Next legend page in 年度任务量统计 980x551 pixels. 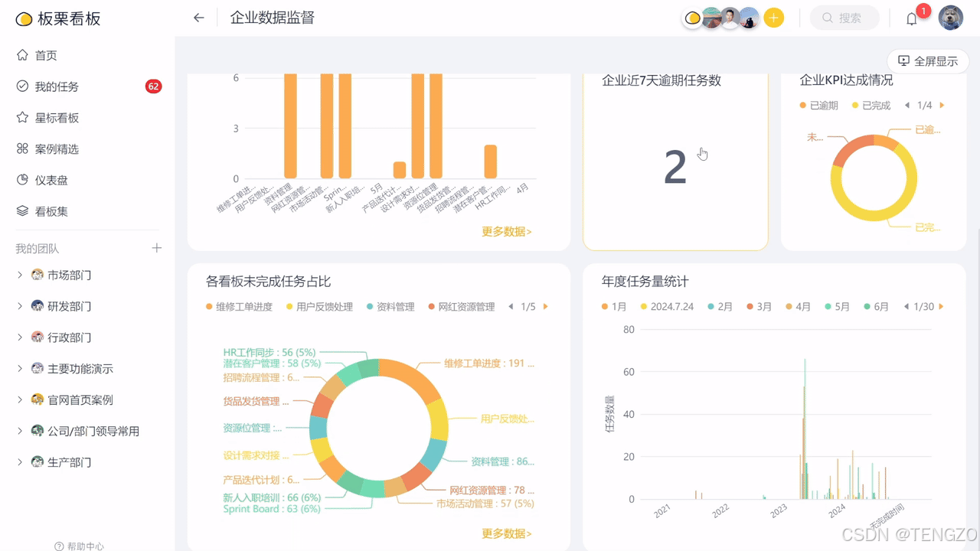click(942, 307)
